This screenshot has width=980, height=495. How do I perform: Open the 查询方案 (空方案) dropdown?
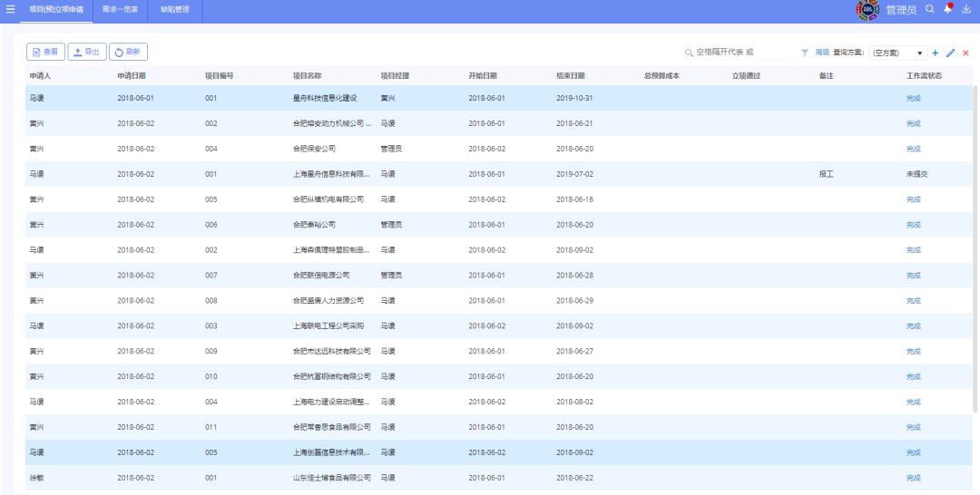click(x=897, y=53)
